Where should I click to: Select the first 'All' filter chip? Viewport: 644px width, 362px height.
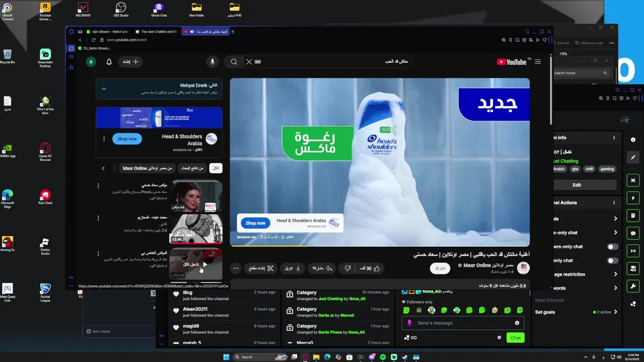(x=216, y=168)
